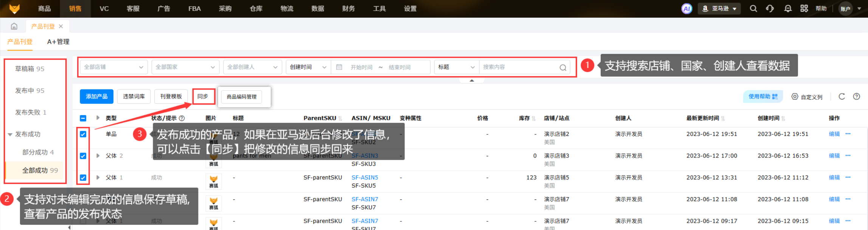Click the 违禁词库 button
Viewport: 868px width, 230px height.
(134, 97)
